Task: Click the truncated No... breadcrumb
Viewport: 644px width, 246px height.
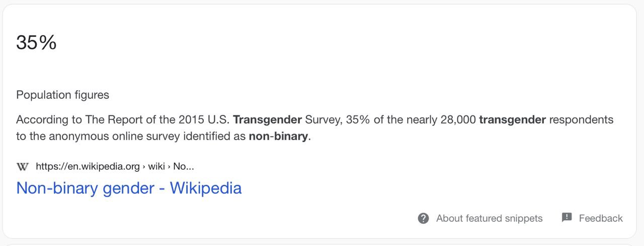Action: tap(184, 166)
